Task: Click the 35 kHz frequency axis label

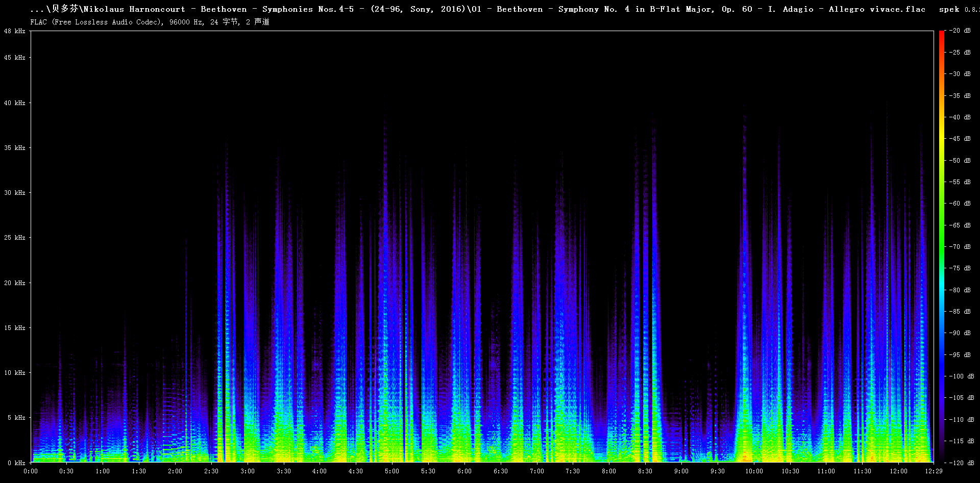Action: pos(15,148)
